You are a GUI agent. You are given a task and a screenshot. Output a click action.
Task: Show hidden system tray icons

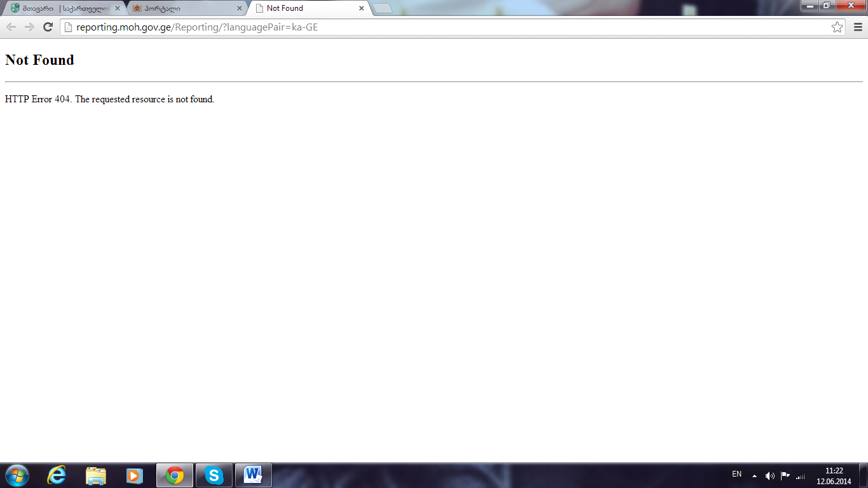tap(754, 475)
